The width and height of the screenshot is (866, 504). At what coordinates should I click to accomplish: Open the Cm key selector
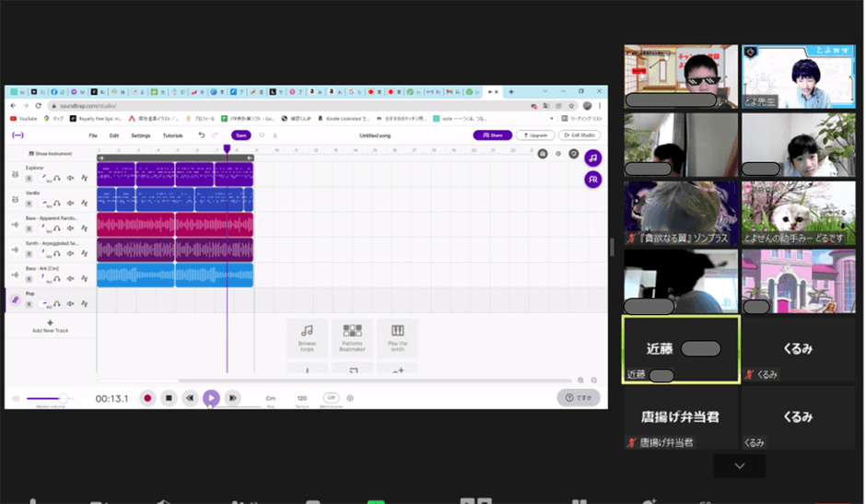[x=271, y=398]
